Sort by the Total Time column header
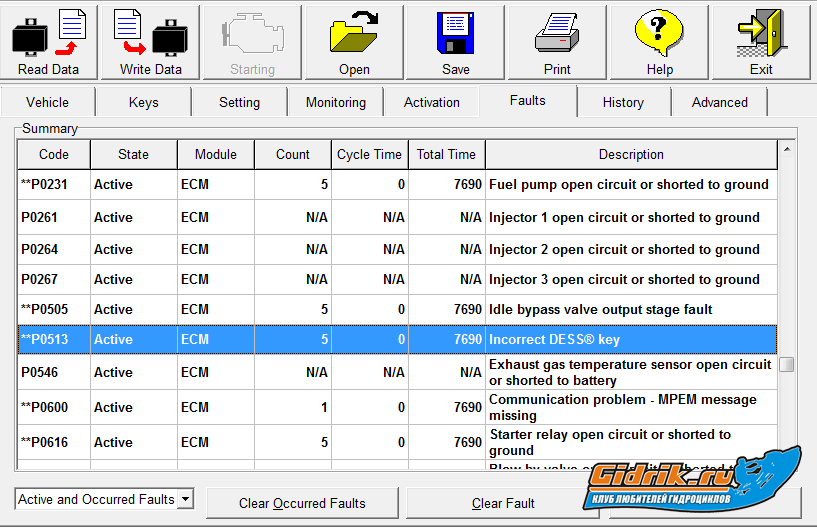 pos(446,155)
